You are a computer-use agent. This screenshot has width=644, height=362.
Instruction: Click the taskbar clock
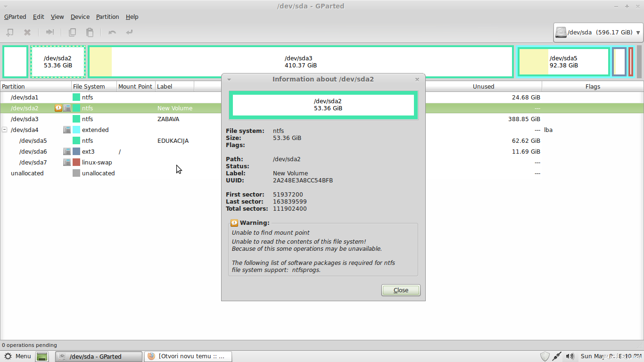(x=610, y=356)
